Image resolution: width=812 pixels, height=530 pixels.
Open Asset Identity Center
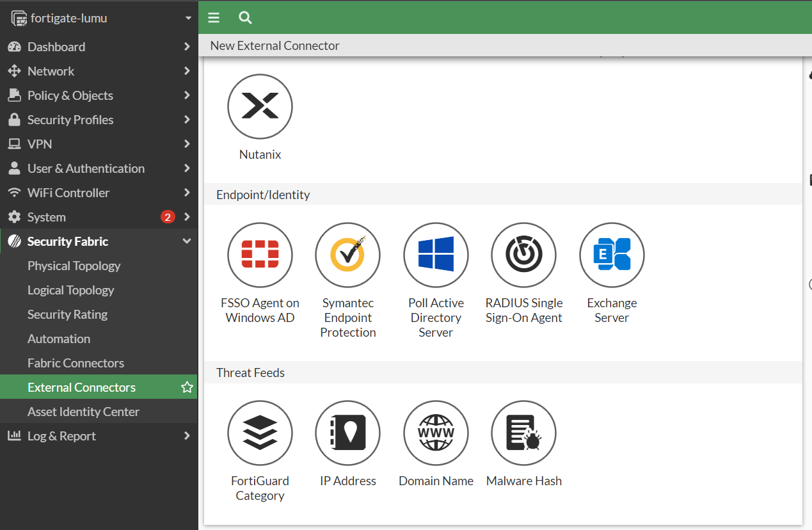83,412
